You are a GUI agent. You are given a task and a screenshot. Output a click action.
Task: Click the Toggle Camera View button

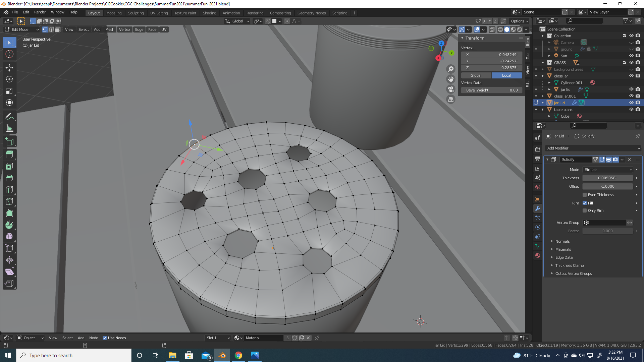coord(451,89)
